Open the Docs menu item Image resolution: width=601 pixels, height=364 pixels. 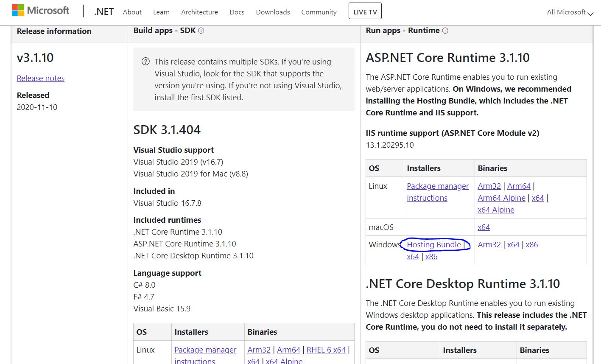pyautogui.click(x=237, y=12)
